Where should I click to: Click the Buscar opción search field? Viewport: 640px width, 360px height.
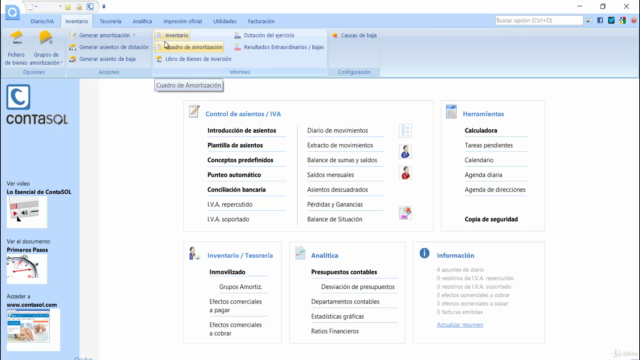pos(539,20)
